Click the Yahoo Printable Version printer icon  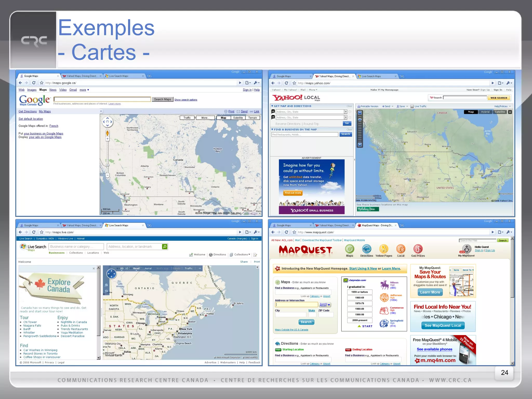tap(359, 106)
